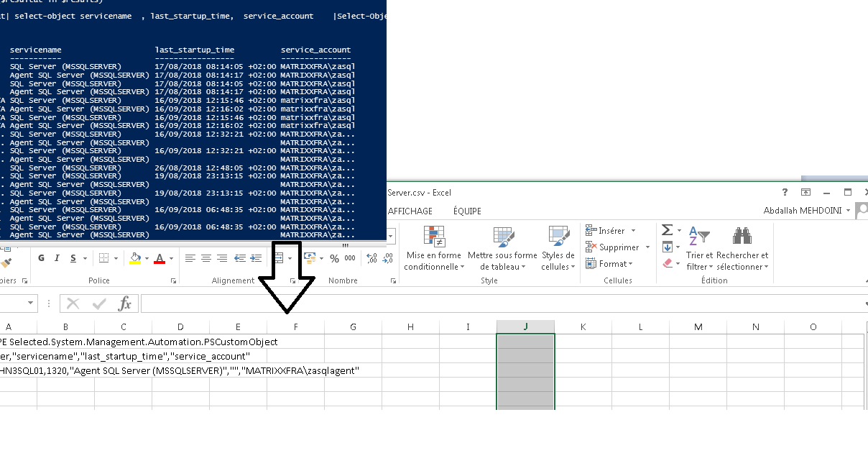Toggle bold (G) formatting
868x466 pixels.
(41, 259)
